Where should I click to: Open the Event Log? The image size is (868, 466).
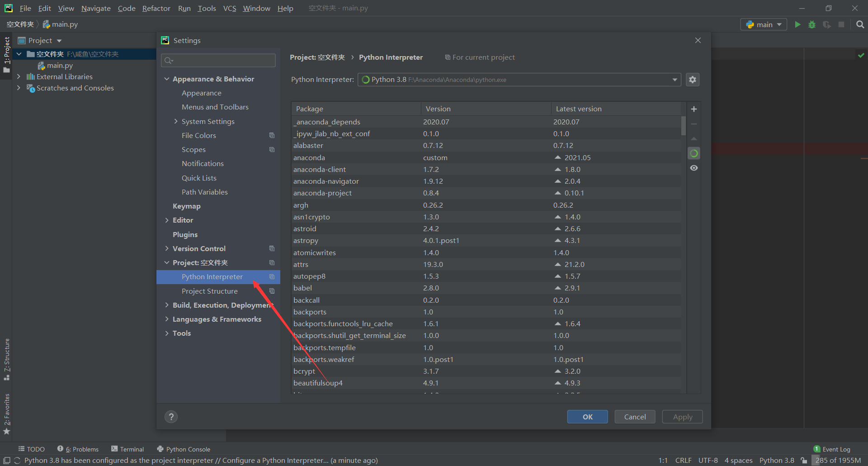[832, 449]
